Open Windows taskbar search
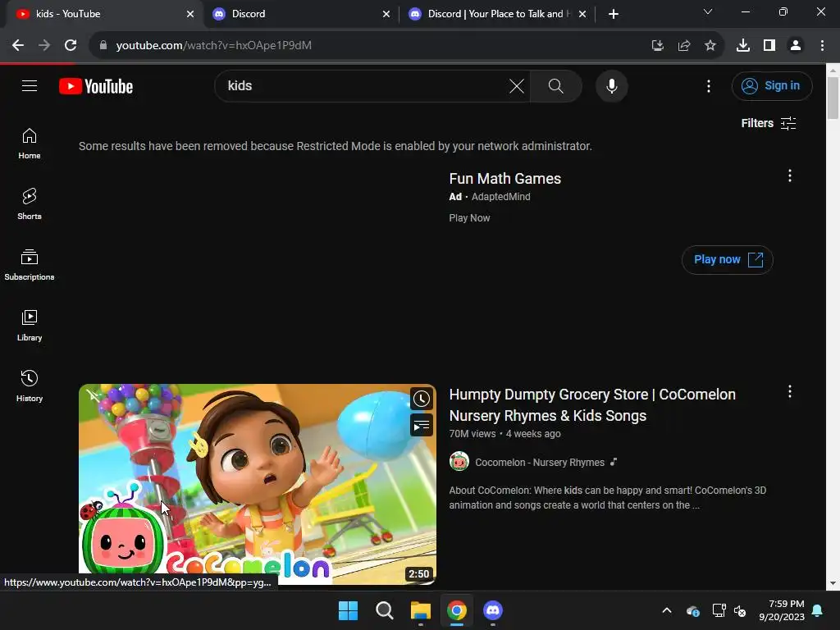This screenshot has height=630, width=840. click(384, 610)
